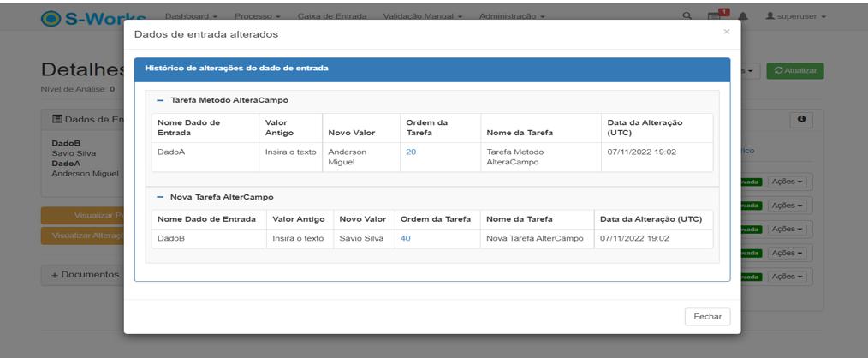Open the bell notifications icon

pos(743,16)
